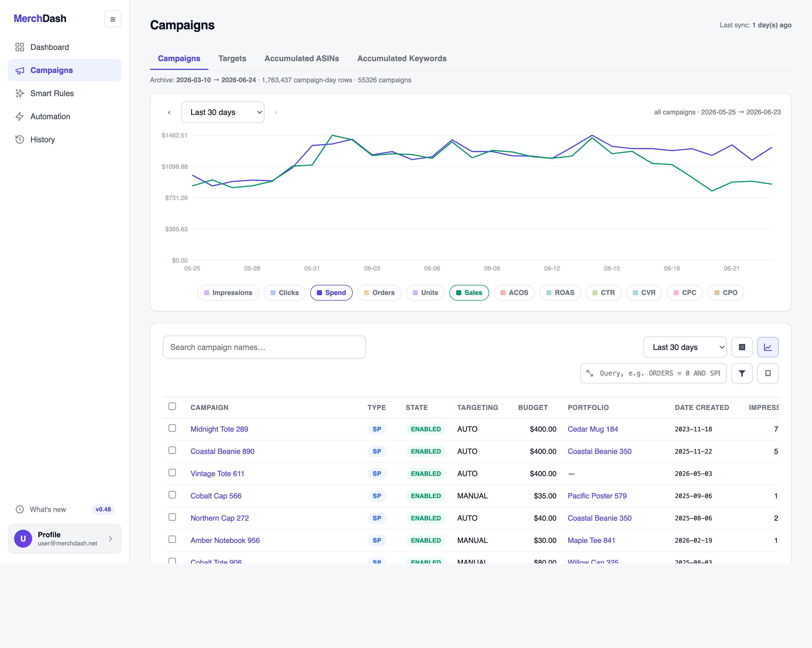Image resolution: width=812 pixels, height=648 pixels.
Task: Open the Pacific Poster 579 portfolio link
Action: point(597,496)
